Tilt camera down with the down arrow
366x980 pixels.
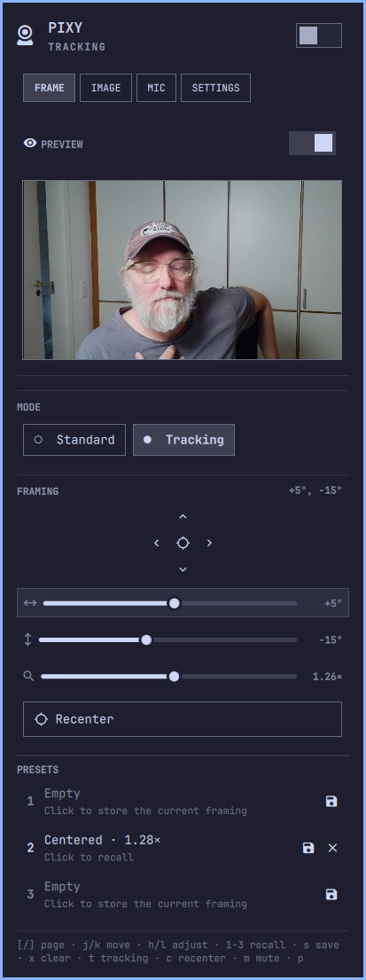pyautogui.click(x=183, y=569)
